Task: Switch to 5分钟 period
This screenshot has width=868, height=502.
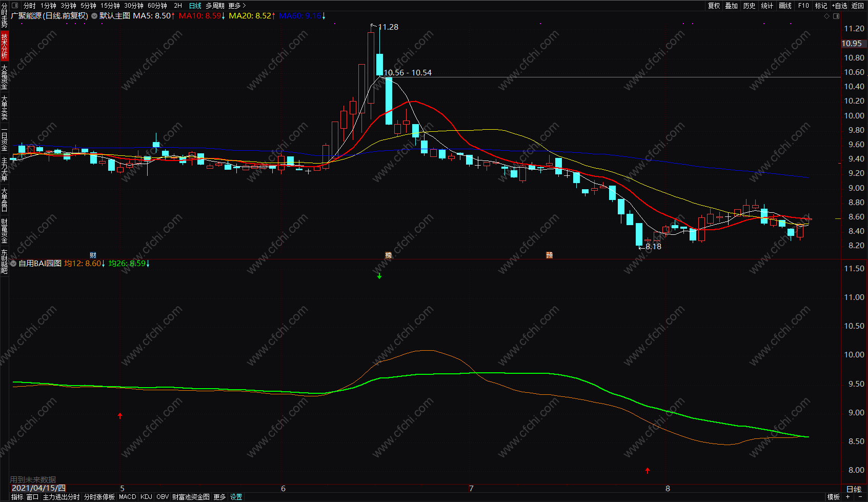Action: pos(88,6)
